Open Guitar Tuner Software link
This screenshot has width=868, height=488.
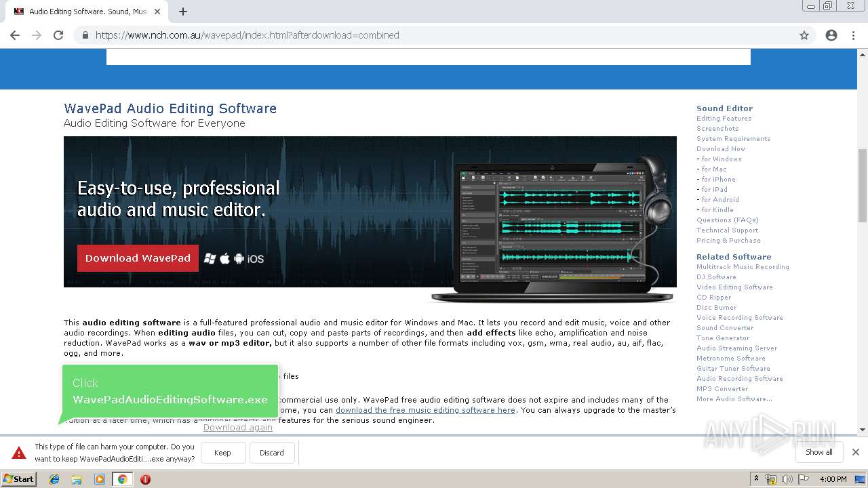733,369
